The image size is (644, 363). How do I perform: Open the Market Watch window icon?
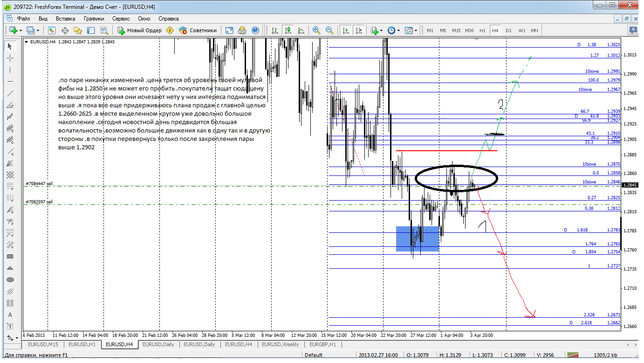pyautogui.click(x=52, y=30)
